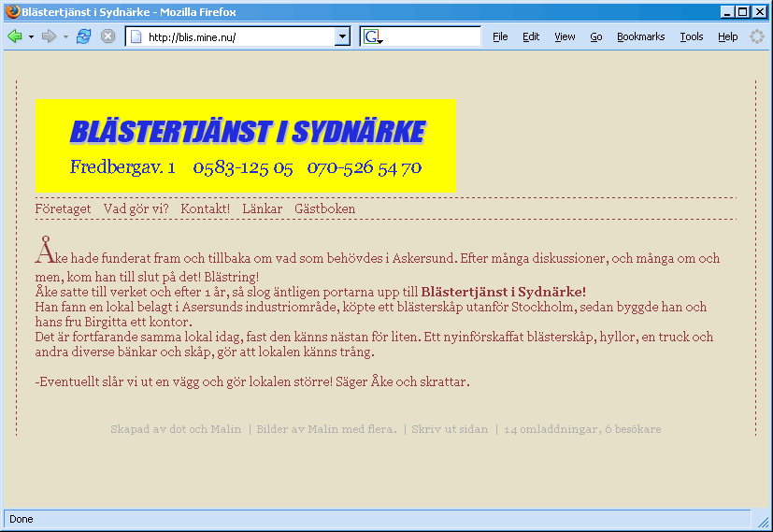Click the Stop loading icon

[107, 36]
